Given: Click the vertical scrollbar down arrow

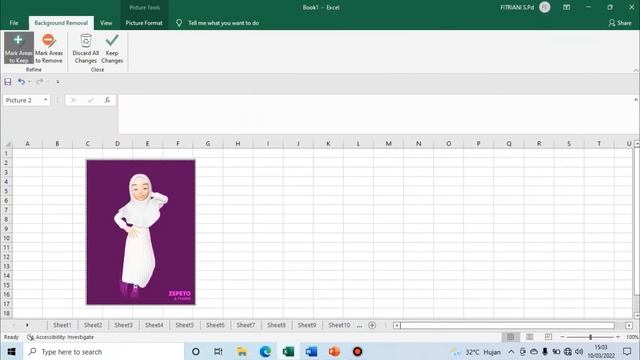Looking at the screenshot, I should (x=637, y=316).
